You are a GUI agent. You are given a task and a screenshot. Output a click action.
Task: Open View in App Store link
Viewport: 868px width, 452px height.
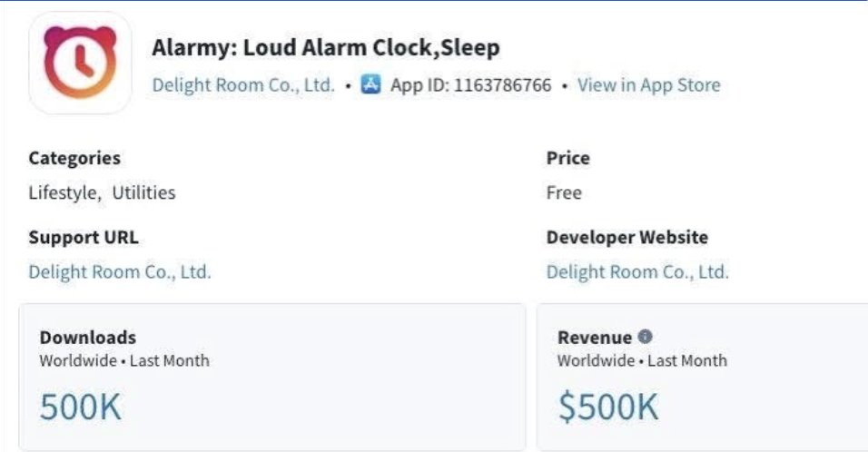coord(649,85)
